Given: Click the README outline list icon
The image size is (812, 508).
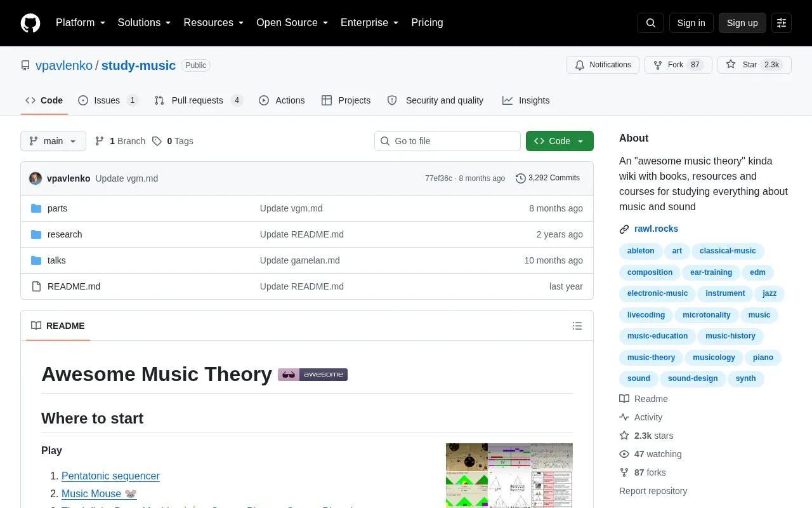Looking at the screenshot, I should point(577,326).
